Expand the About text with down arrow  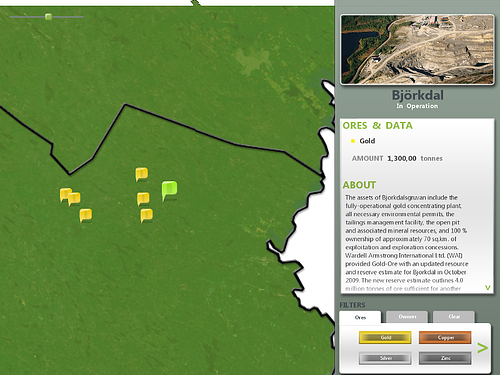(x=488, y=287)
